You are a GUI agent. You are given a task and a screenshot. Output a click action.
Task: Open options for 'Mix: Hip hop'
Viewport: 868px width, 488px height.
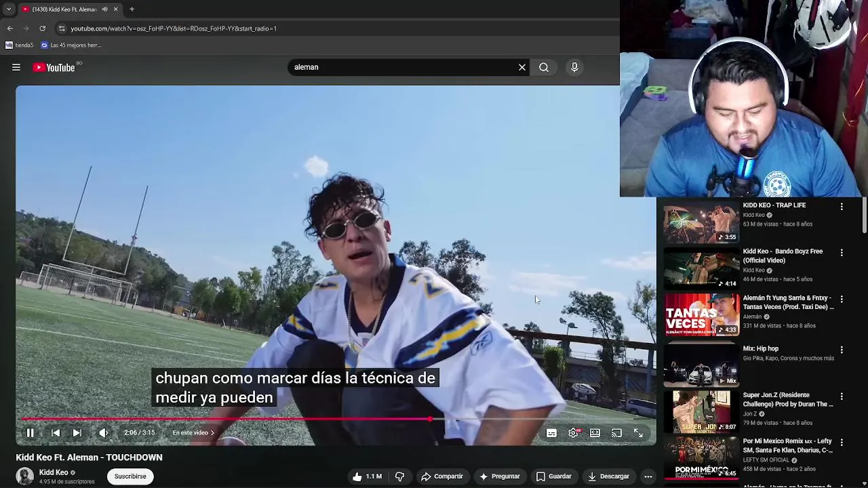pos(842,350)
